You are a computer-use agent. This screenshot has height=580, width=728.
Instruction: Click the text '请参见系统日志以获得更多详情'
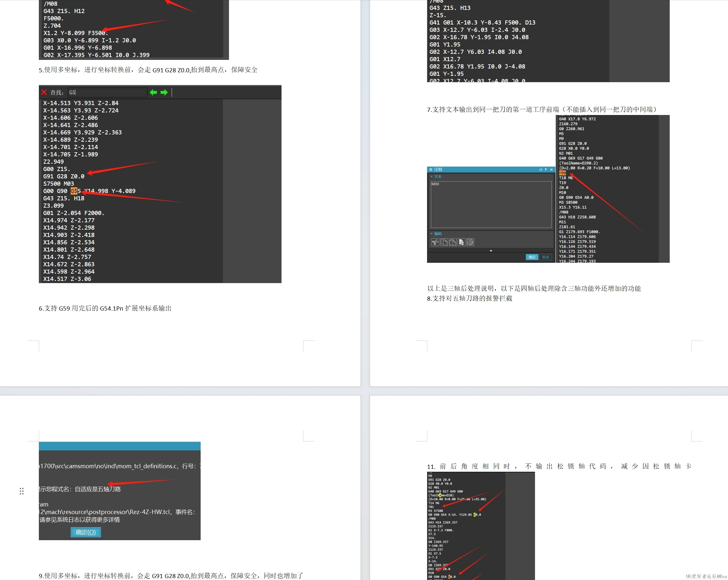pyautogui.click(x=80, y=520)
